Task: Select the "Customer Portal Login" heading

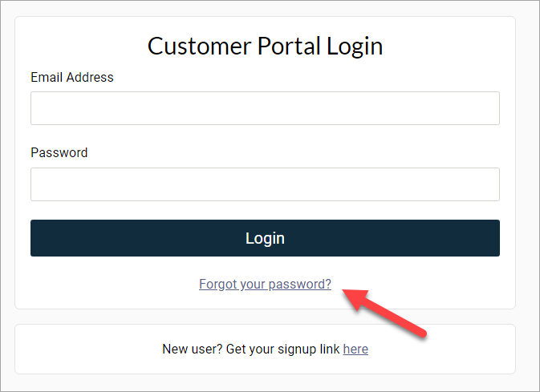Action: tap(265, 46)
